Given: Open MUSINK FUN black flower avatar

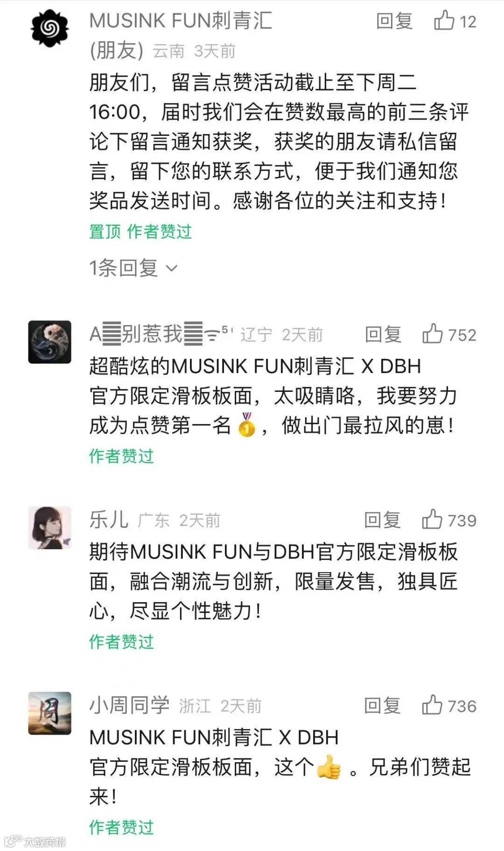Looking at the screenshot, I should coord(49,29).
